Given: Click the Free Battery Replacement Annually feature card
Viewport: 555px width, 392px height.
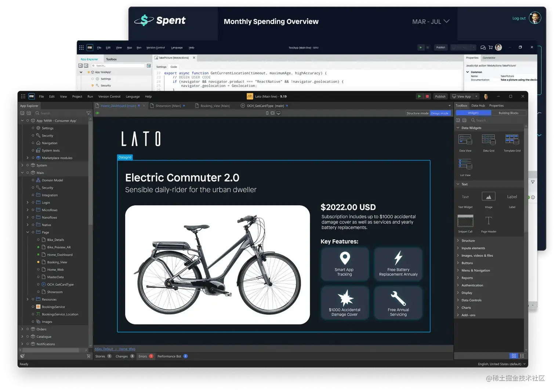Looking at the screenshot, I should 398,264.
